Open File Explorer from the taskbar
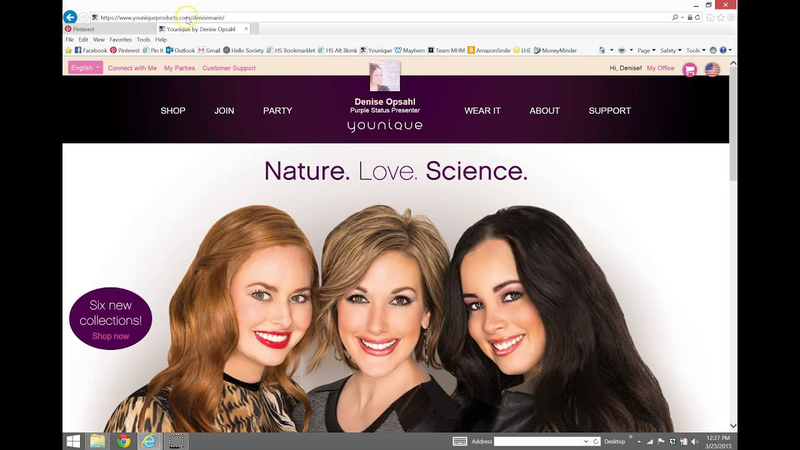 coord(98,441)
